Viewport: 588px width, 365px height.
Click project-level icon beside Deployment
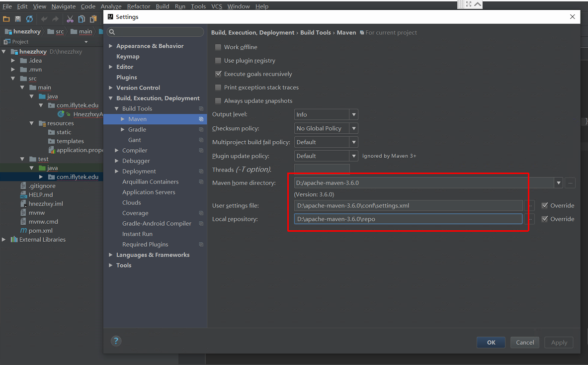pyautogui.click(x=201, y=171)
